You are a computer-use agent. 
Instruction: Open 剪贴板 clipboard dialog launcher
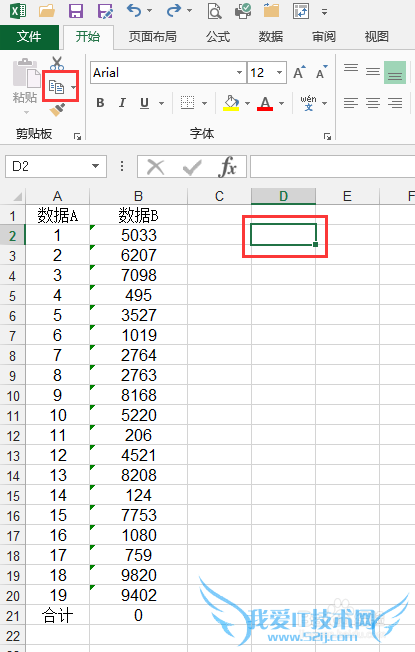pyautogui.click(x=77, y=136)
